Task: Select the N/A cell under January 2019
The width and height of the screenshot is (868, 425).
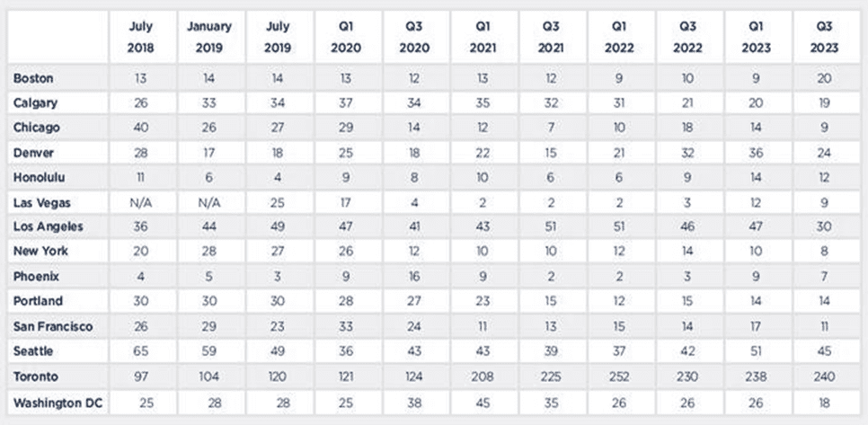Action: pos(208,203)
